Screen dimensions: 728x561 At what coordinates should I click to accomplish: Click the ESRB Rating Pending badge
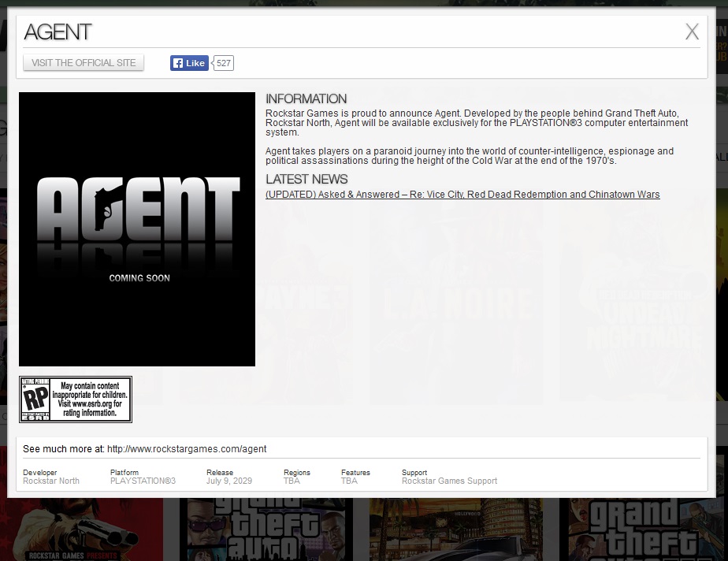coord(76,399)
